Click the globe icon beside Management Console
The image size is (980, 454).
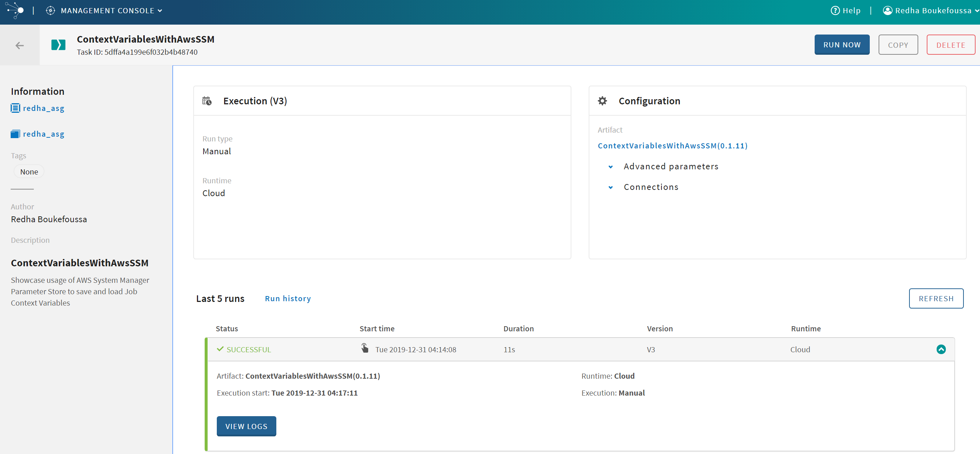tap(50, 10)
